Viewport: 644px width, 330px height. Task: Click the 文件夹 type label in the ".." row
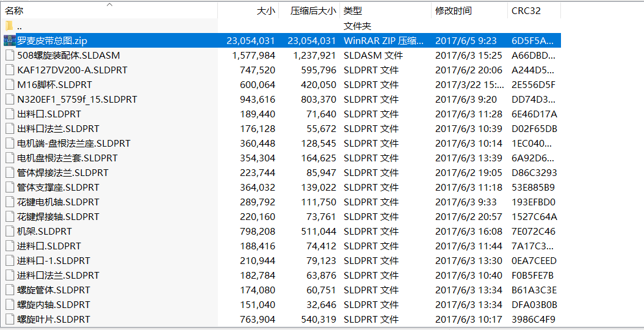(x=357, y=26)
